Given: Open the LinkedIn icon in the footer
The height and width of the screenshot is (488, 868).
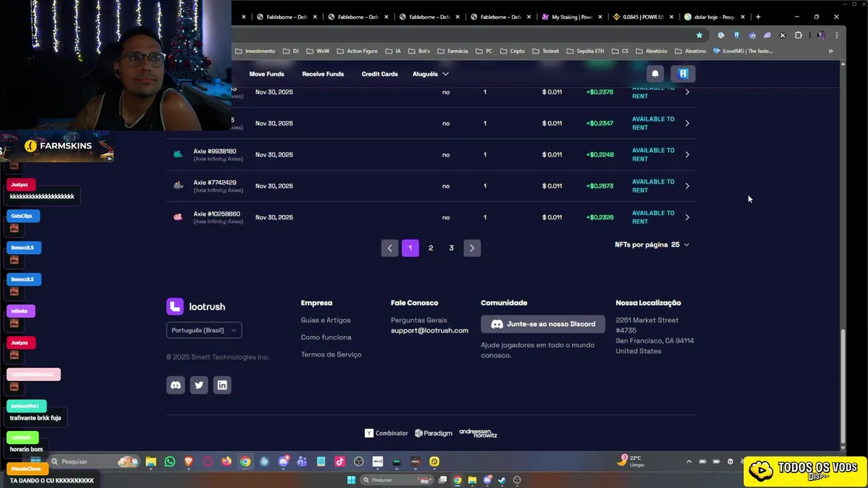Looking at the screenshot, I should pyautogui.click(x=222, y=385).
